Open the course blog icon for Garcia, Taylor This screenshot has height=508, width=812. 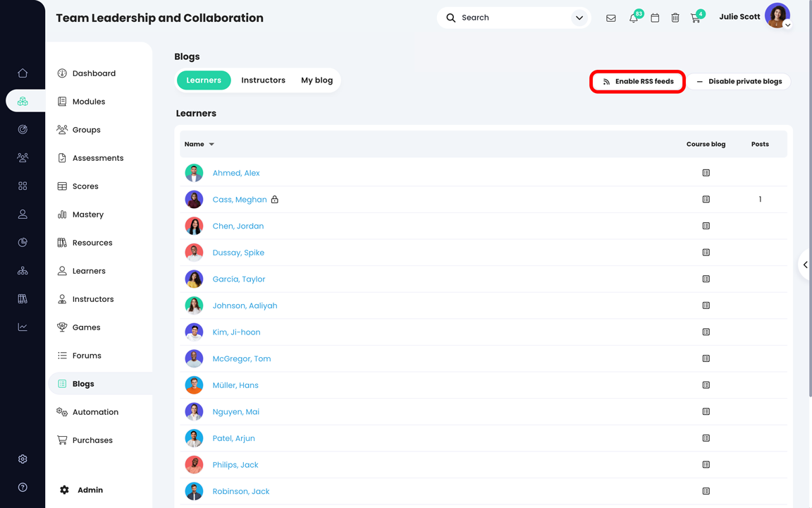tap(706, 279)
